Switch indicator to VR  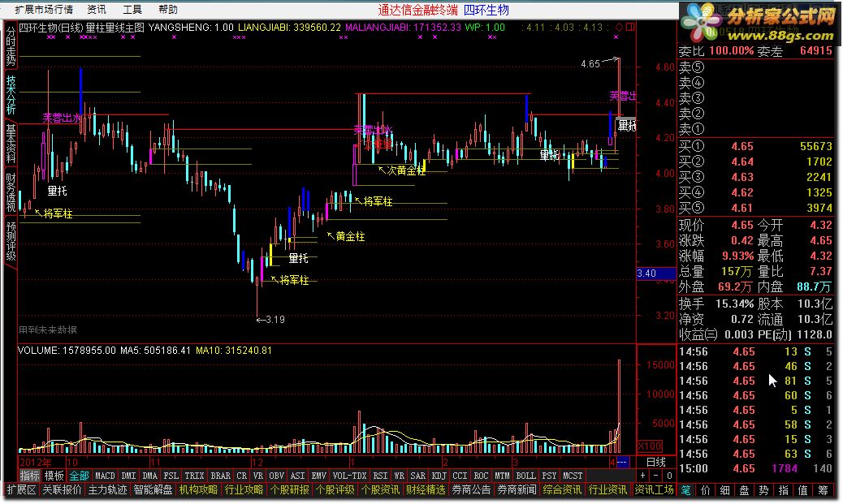tap(258, 476)
